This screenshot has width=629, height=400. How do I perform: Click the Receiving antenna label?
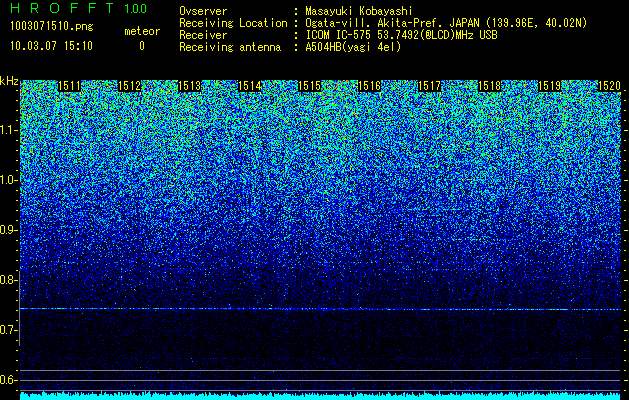click(x=230, y=47)
